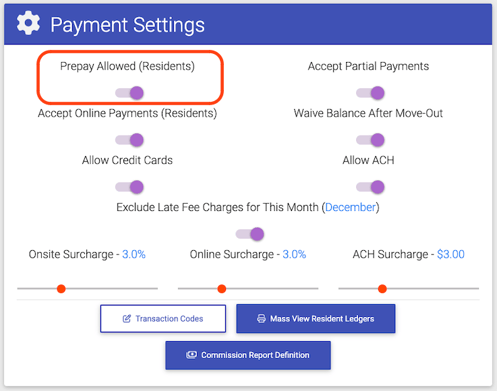Disable Accept Partial Payments toggle

[x=370, y=93]
